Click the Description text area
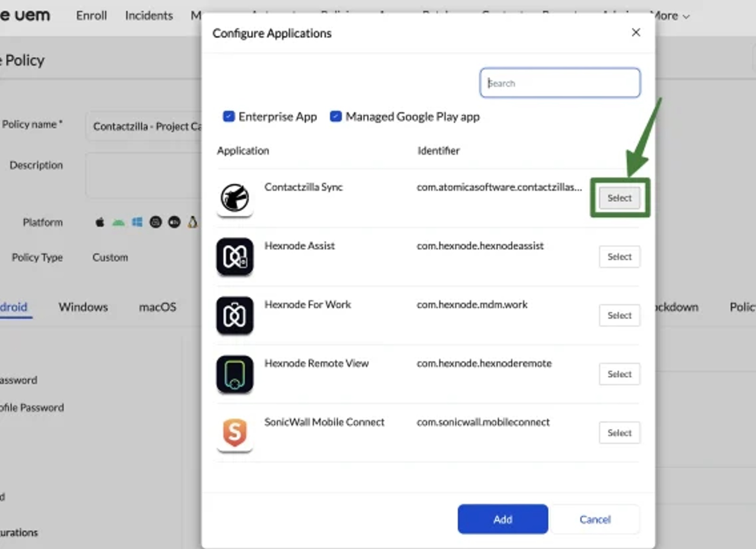Viewport: 756px width, 549px height. [144, 175]
